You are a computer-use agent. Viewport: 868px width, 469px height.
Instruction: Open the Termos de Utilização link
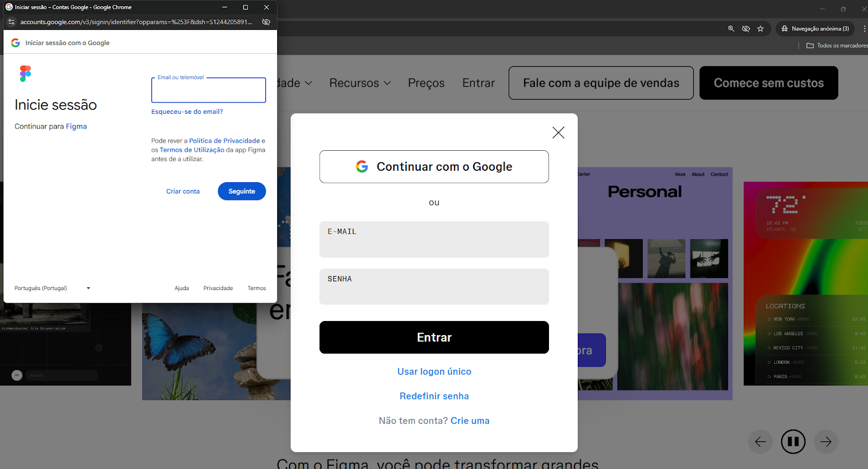pyautogui.click(x=192, y=150)
